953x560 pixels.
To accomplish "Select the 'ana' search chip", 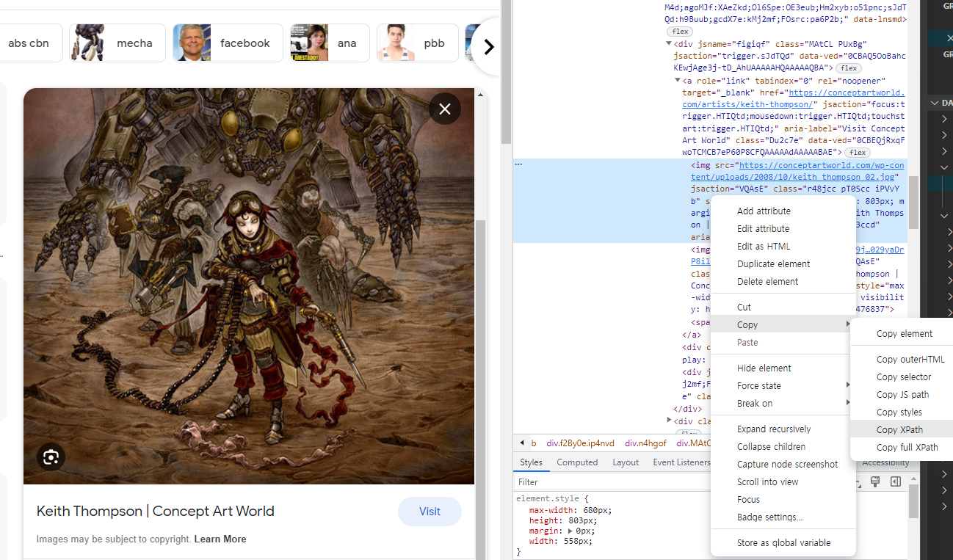I will [329, 43].
